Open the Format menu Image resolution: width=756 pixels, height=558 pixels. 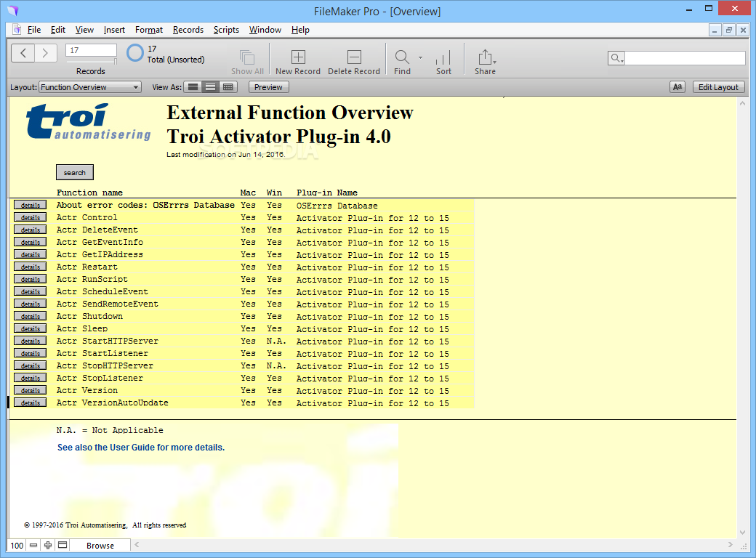(x=149, y=30)
